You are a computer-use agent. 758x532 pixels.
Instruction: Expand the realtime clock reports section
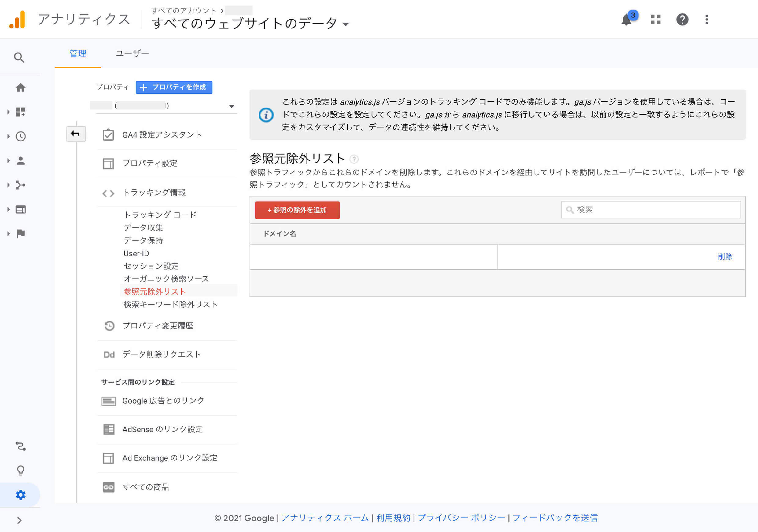click(20, 137)
